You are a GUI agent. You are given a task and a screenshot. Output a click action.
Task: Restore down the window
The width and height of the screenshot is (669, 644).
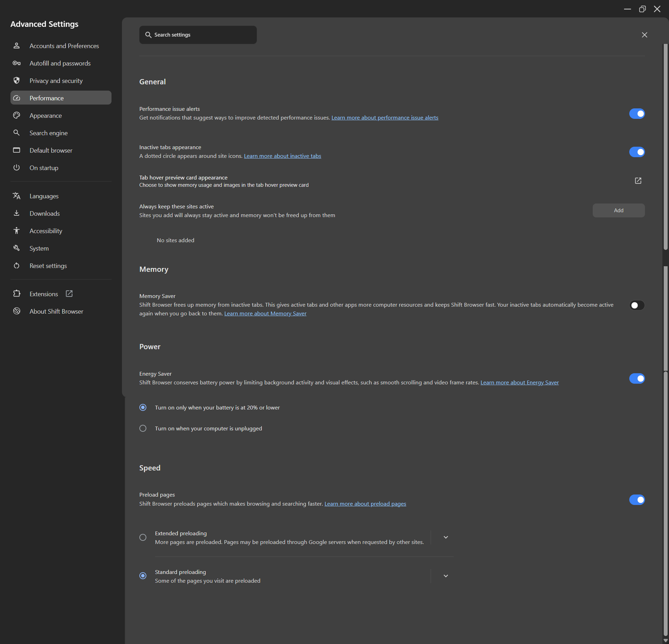pos(642,9)
